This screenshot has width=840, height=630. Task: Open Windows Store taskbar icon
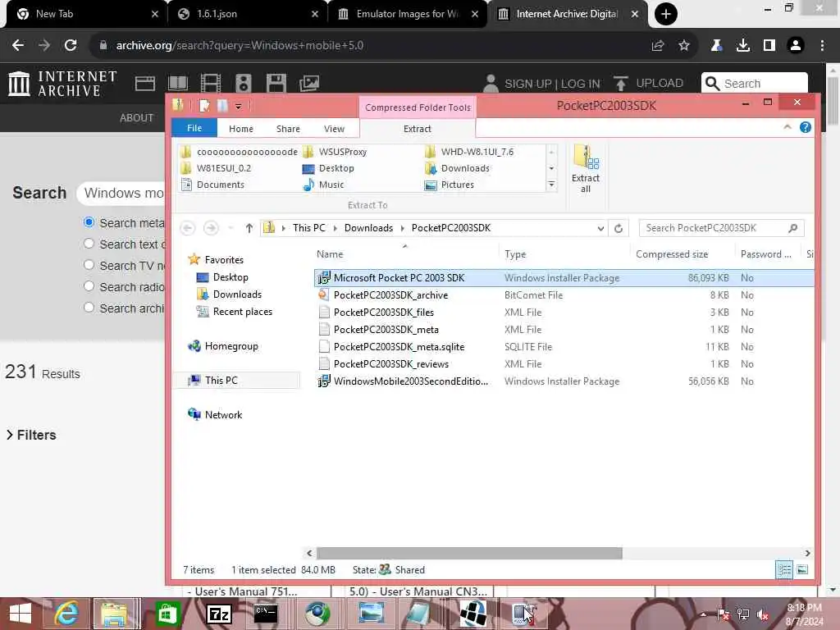[x=167, y=614]
